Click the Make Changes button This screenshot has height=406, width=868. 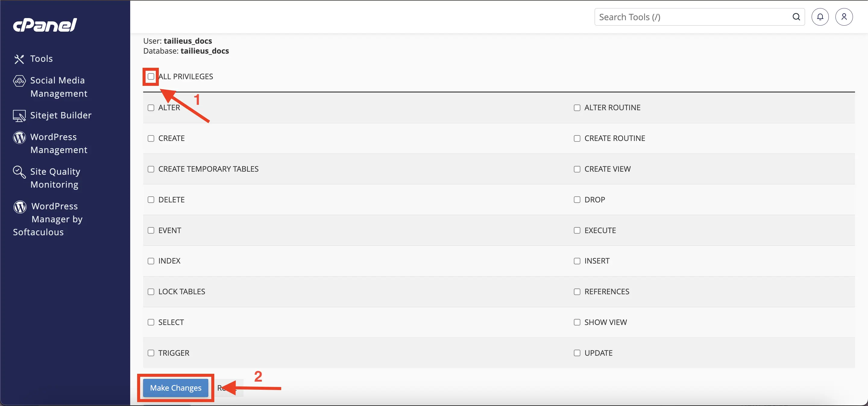coord(175,388)
